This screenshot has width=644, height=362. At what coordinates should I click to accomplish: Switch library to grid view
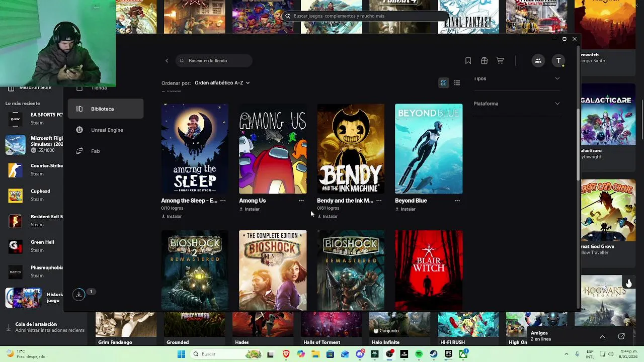444,83
